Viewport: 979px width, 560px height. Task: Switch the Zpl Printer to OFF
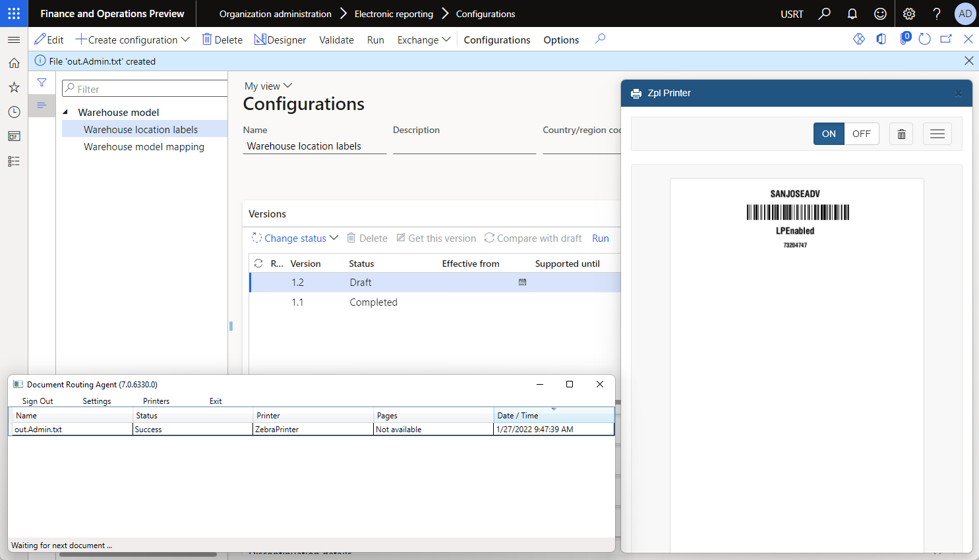click(862, 134)
